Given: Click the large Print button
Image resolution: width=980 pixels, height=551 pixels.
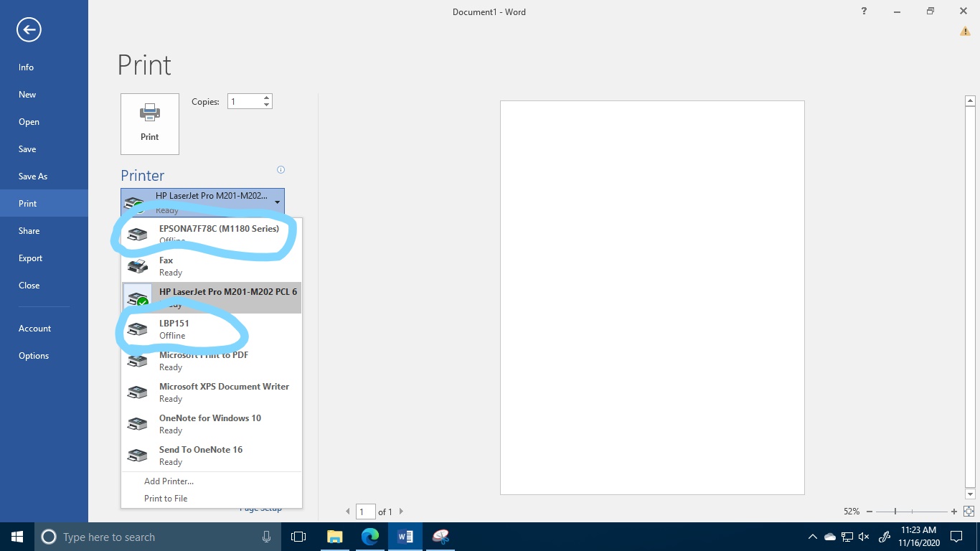Looking at the screenshot, I should pos(150,124).
